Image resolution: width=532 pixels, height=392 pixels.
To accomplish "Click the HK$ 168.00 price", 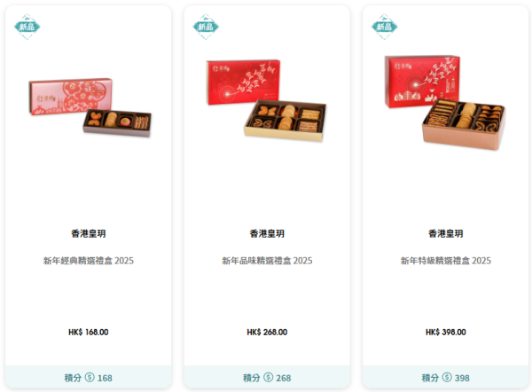I will [x=88, y=332].
